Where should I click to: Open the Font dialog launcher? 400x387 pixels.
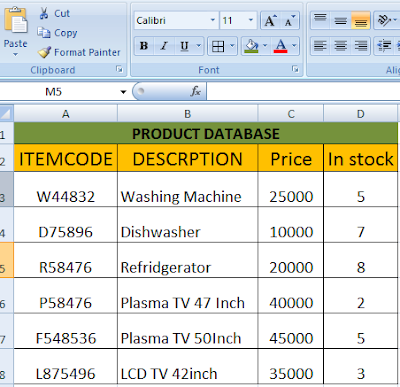click(x=295, y=69)
